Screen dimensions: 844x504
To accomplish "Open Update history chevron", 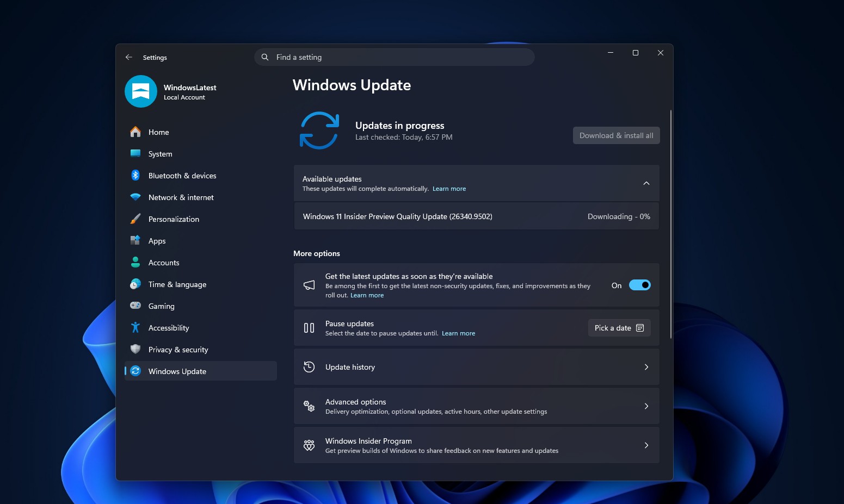I will click(x=646, y=367).
